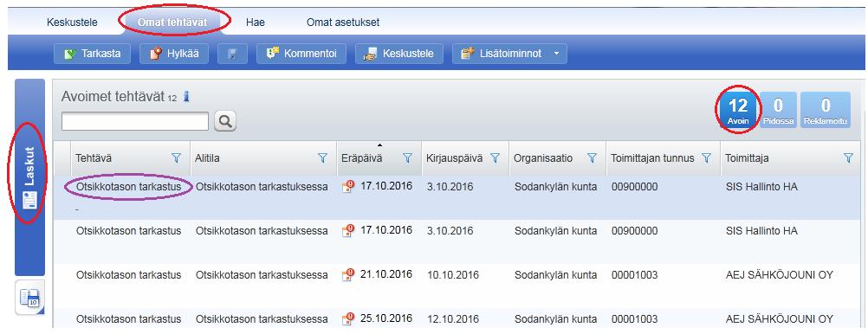Open the Hae tab
The width and height of the screenshot is (868, 334).
(256, 22)
